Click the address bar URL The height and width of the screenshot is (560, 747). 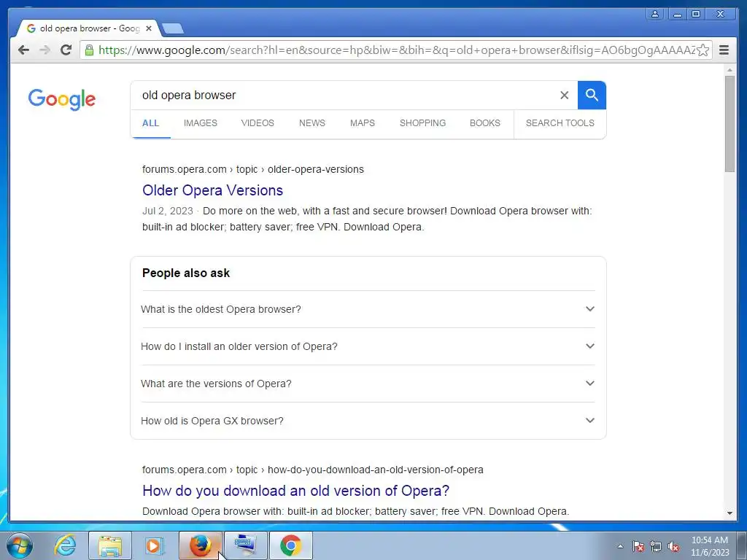tap(396, 50)
